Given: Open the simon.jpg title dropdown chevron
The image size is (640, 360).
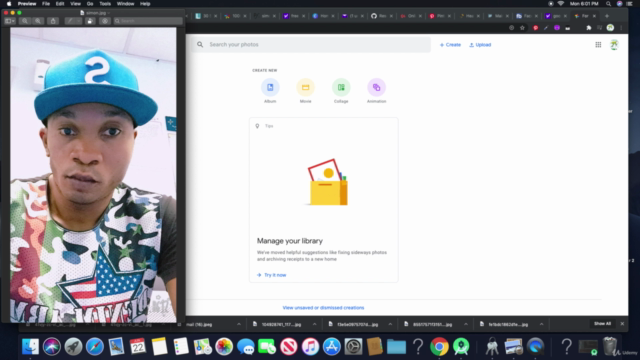Looking at the screenshot, I should (109, 13).
